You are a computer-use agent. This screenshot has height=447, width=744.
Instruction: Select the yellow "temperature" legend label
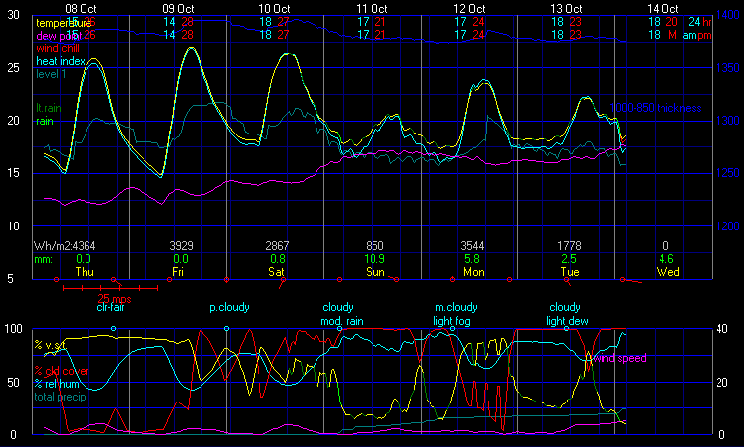(63, 23)
